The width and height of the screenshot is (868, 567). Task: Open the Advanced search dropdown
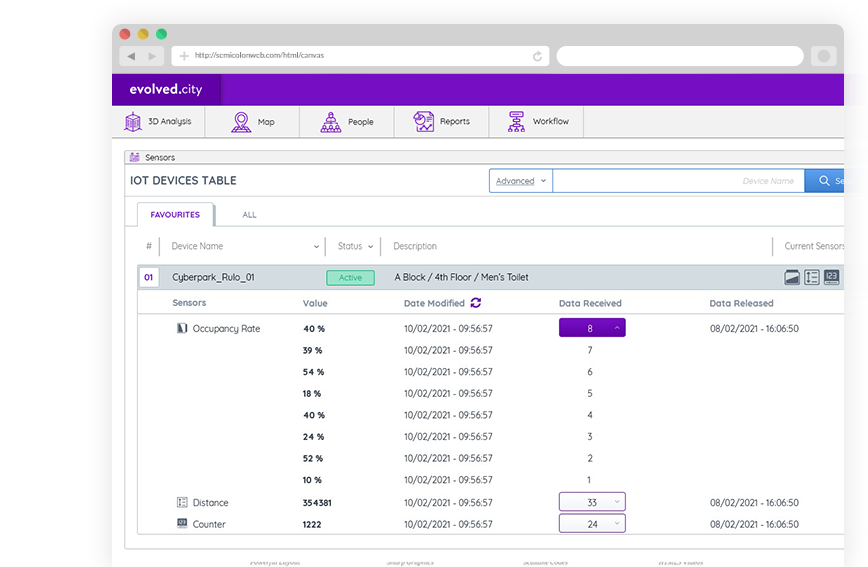[521, 181]
